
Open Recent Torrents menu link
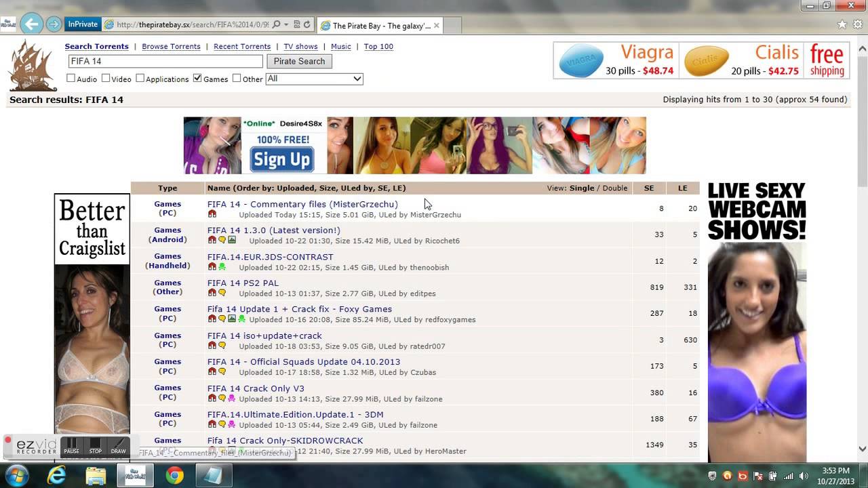click(x=242, y=47)
